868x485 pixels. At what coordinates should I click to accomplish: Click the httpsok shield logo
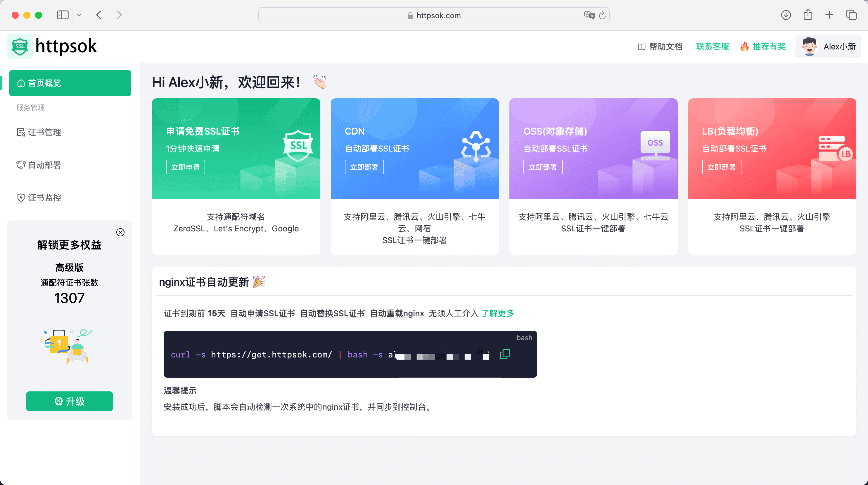(x=20, y=46)
